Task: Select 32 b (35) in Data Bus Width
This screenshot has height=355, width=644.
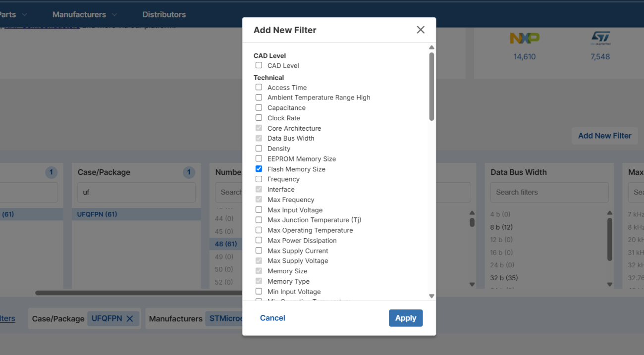Action: click(504, 278)
